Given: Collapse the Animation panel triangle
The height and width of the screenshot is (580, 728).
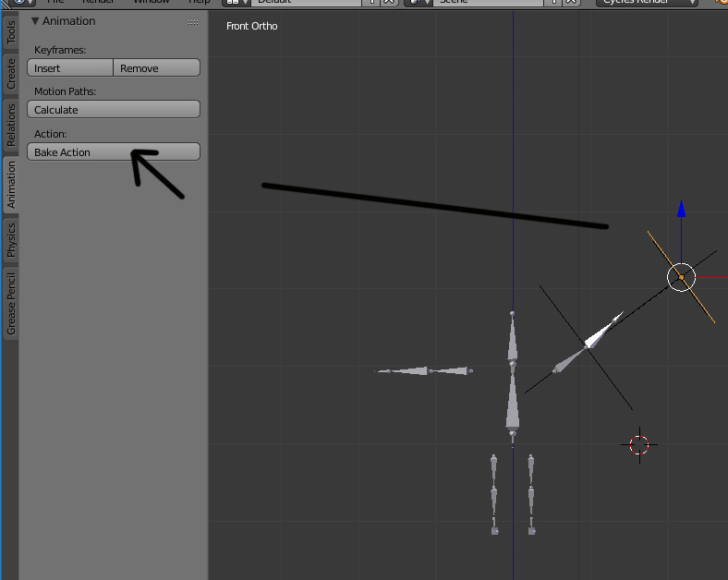Looking at the screenshot, I should point(35,21).
